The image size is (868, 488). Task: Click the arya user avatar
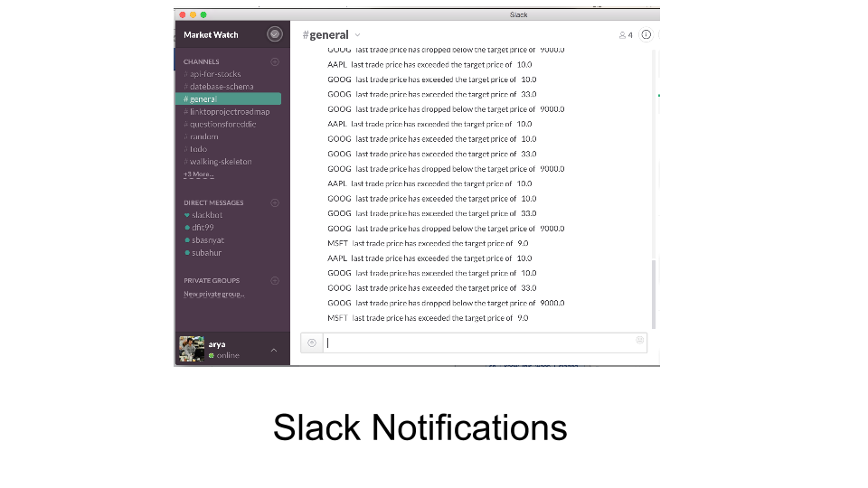click(192, 349)
